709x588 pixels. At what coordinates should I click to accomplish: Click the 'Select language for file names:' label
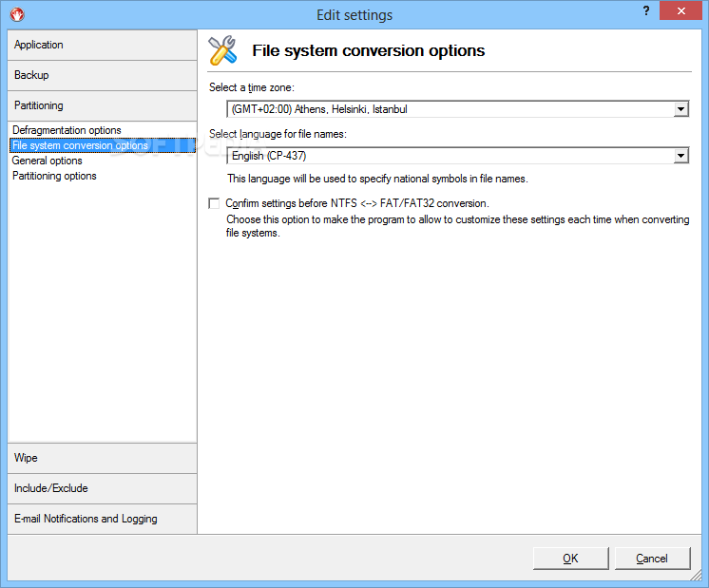[278, 134]
